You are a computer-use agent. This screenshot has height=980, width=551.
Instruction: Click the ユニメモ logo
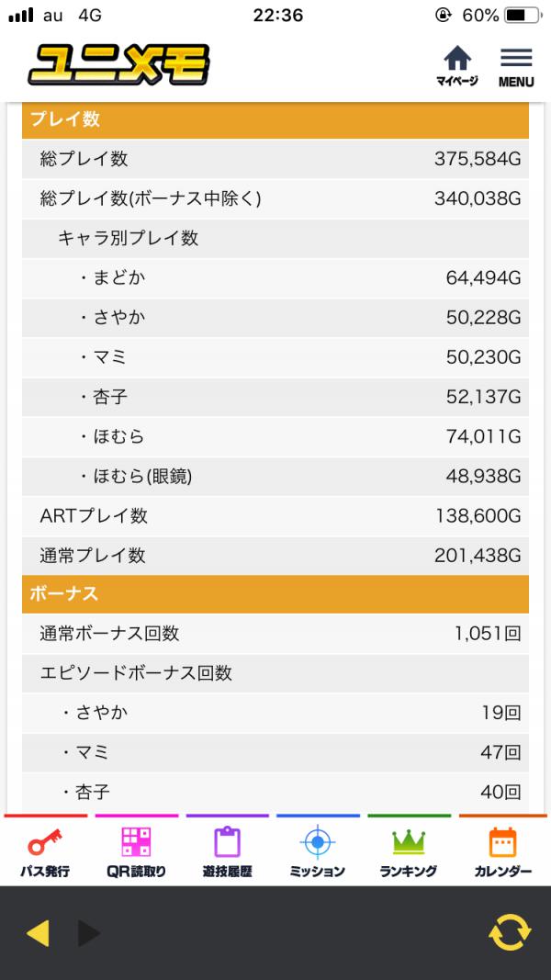tap(118, 65)
